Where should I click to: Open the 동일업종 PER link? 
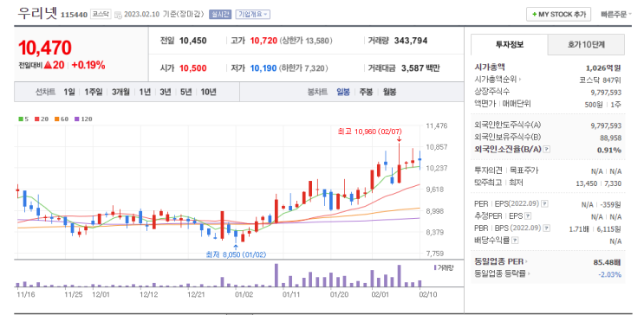click(501, 260)
